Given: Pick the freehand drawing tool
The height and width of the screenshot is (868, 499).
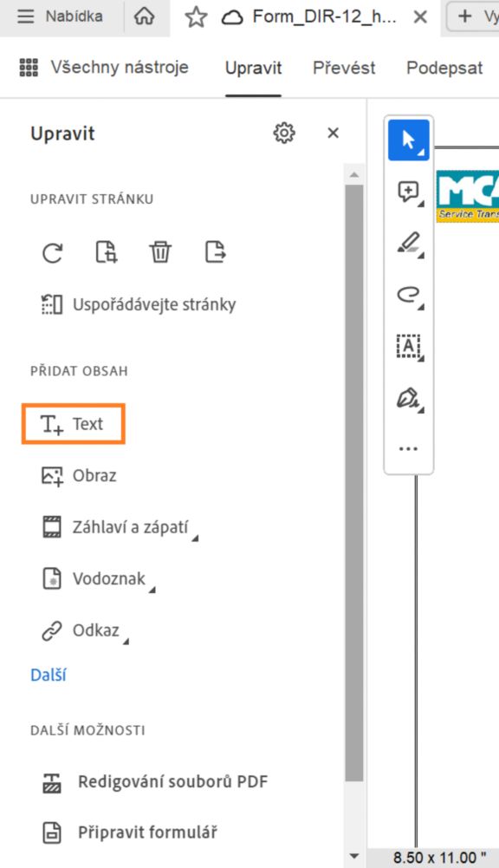Looking at the screenshot, I should (x=407, y=294).
